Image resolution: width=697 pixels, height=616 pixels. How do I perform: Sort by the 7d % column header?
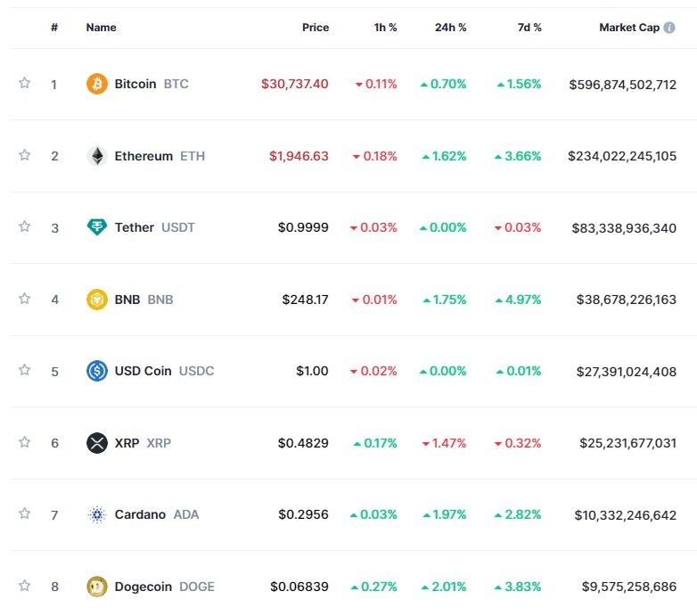point(529,28)
